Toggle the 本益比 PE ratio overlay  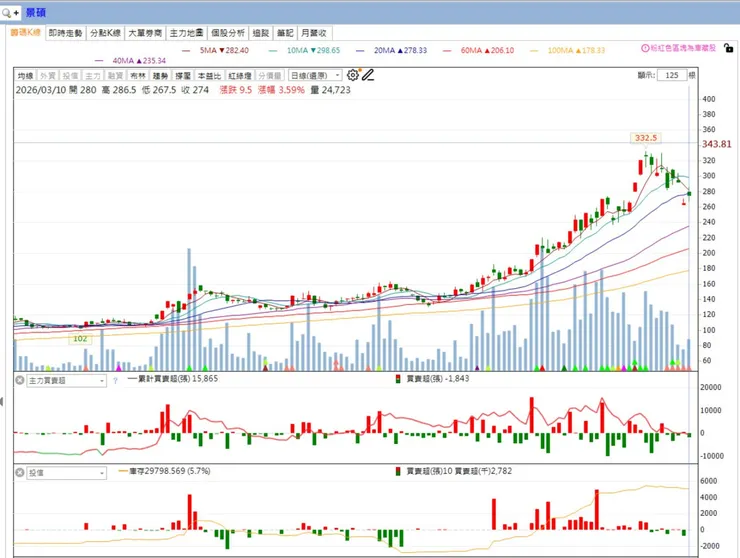coord(209,76)
